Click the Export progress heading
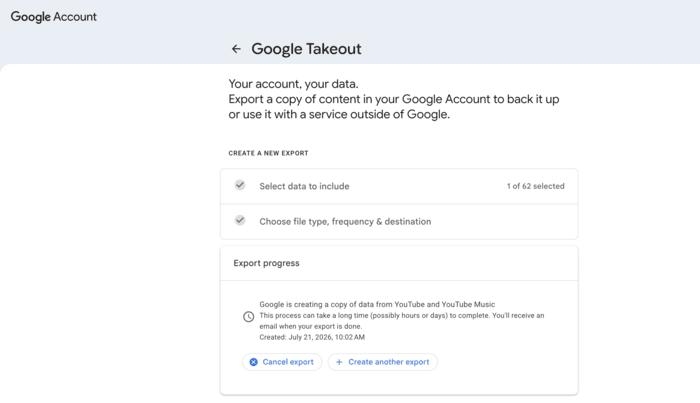The height and width of the screenshot is (403, 700). pyautogui.click(x=266, y=263)
